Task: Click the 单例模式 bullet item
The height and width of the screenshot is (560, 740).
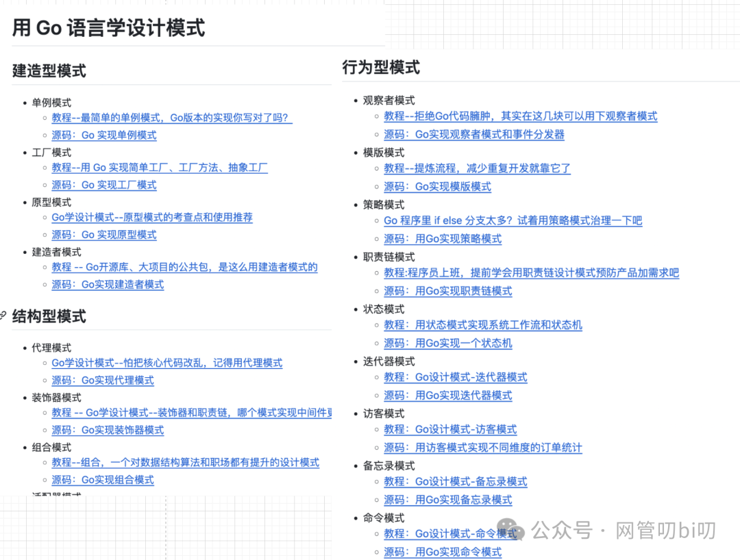Action: point(51,103)
